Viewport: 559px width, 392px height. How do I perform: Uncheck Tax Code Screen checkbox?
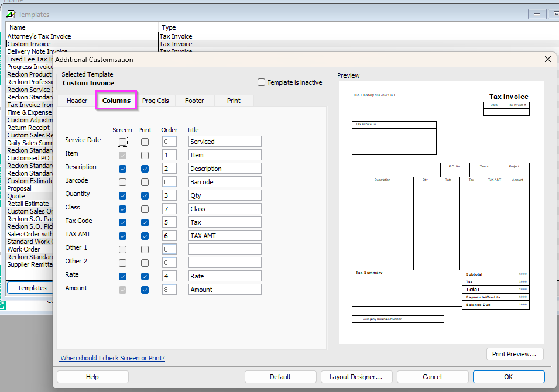coord(123,222)
